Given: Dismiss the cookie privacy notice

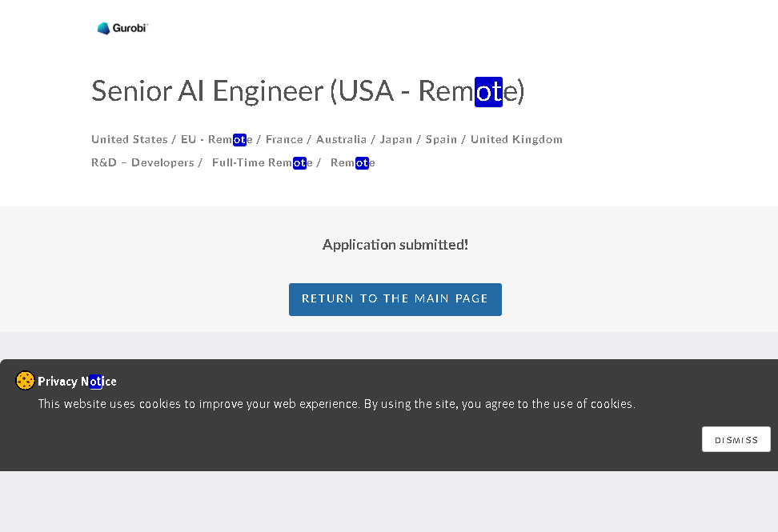Looking at the screenshot, I should click(x=736, y=439).
